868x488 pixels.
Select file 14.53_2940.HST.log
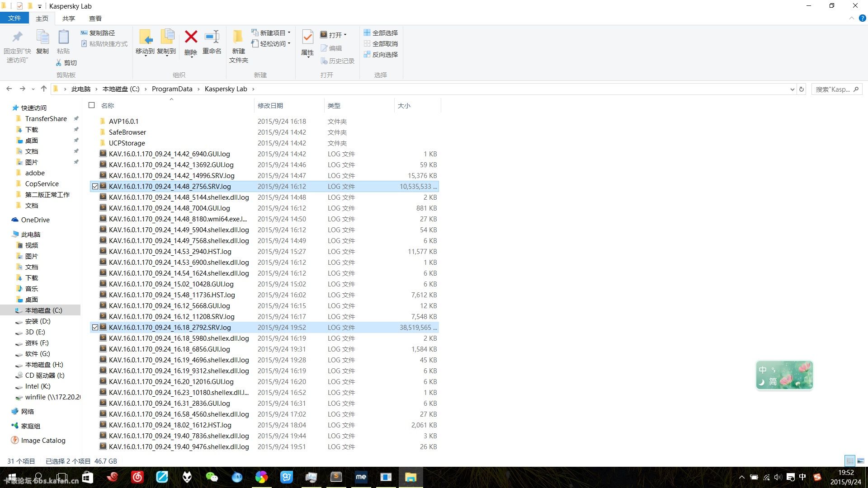(264, 252)
